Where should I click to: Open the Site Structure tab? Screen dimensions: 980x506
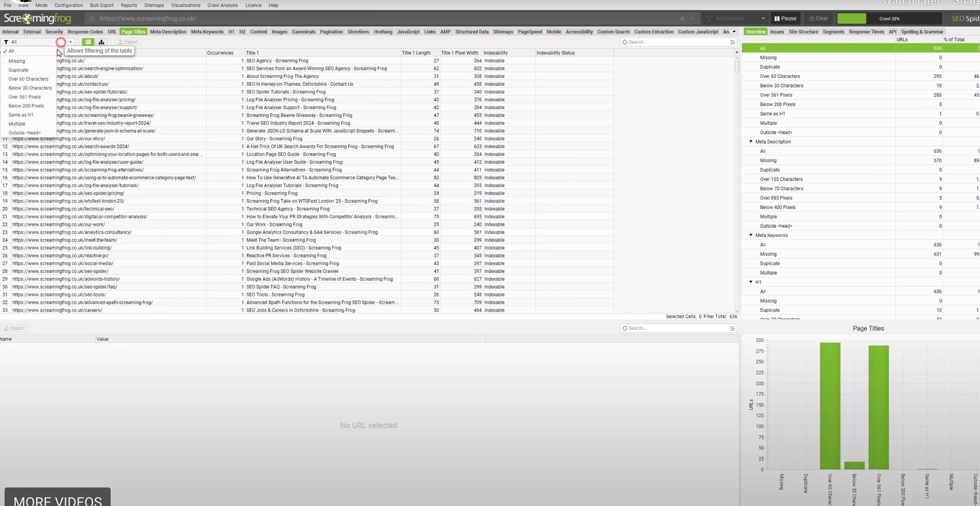[x=803, y=32]
